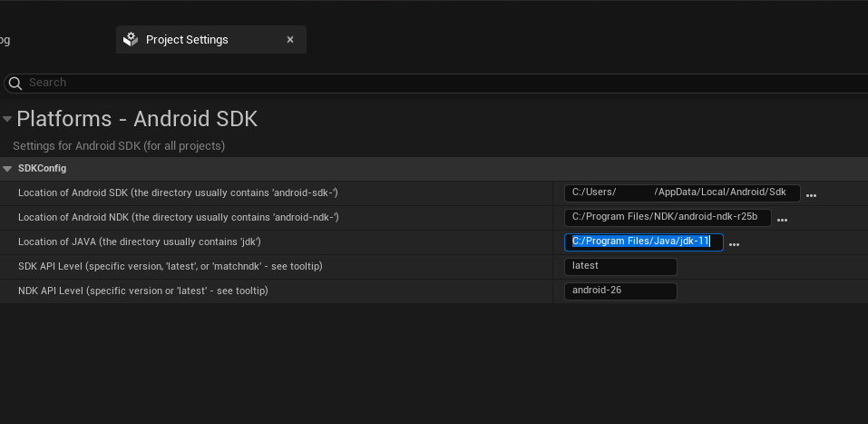868x424 pixels.
Task: Switch to the partially visible log tab
Action: pos(5,40)
